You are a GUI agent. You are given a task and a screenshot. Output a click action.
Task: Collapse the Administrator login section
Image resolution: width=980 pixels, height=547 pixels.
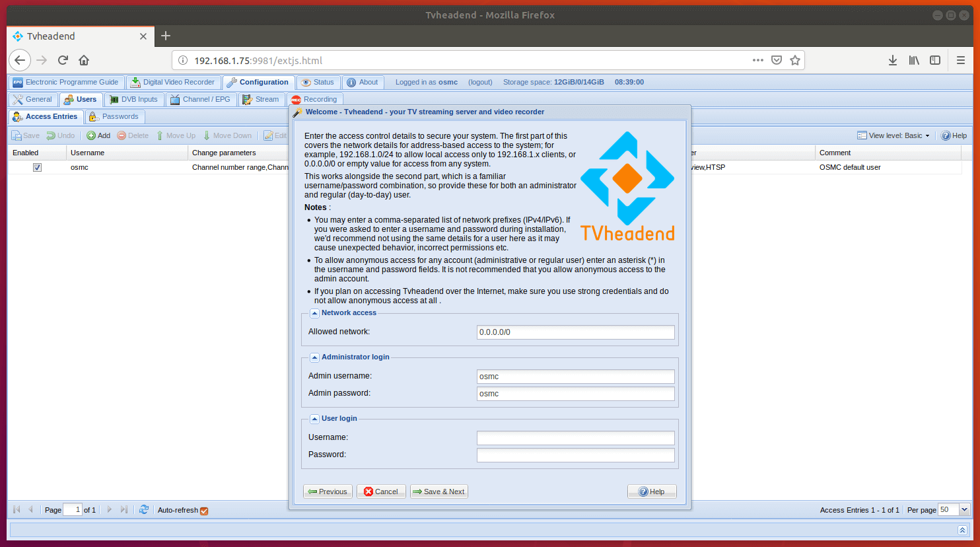[314, 357]
